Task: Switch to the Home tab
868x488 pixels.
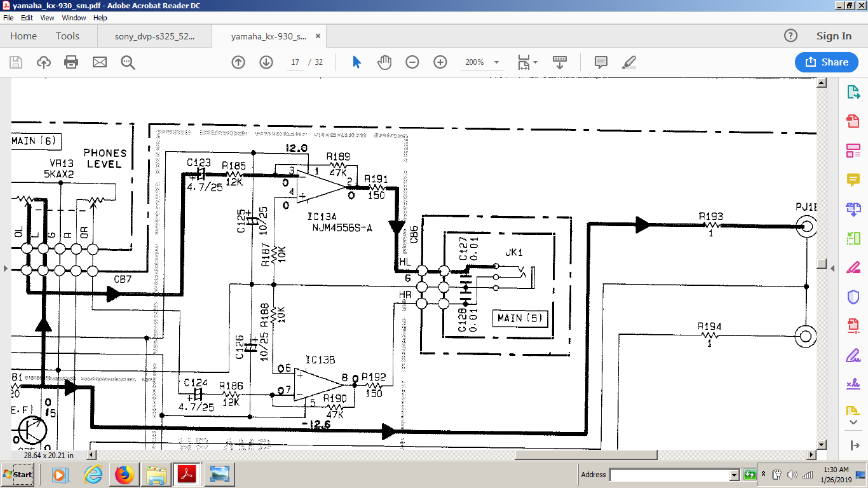Action: pos(24,36)
